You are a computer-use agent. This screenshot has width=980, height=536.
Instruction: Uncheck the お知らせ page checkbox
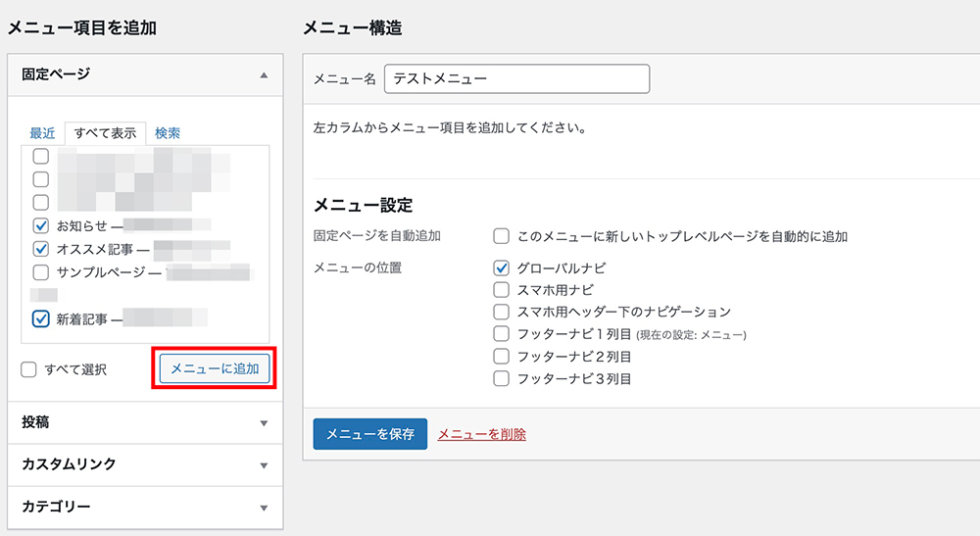tap(40, 225)
